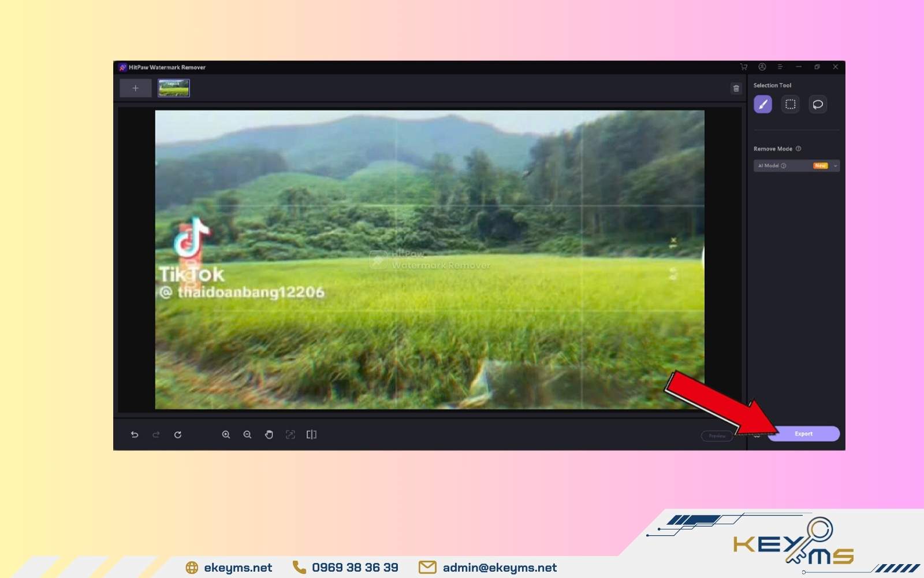The image size is (924, 578).
Task: Reset changes with the refresh icon
Action: [x=178, y=435]
